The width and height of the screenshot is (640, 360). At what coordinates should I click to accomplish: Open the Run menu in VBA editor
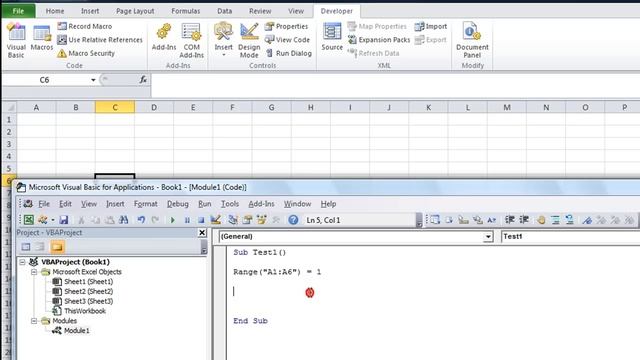pyautogui.click(x=204, y=204)
